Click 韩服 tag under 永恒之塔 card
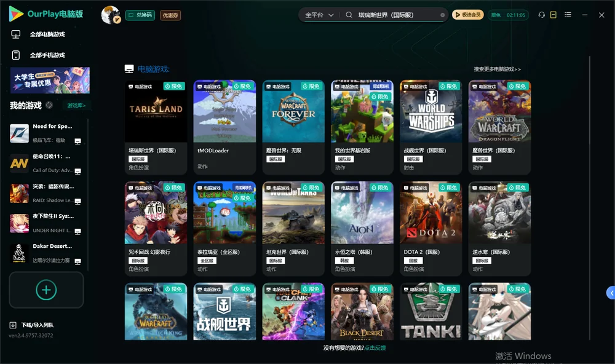615x364 pixels. 344,261
